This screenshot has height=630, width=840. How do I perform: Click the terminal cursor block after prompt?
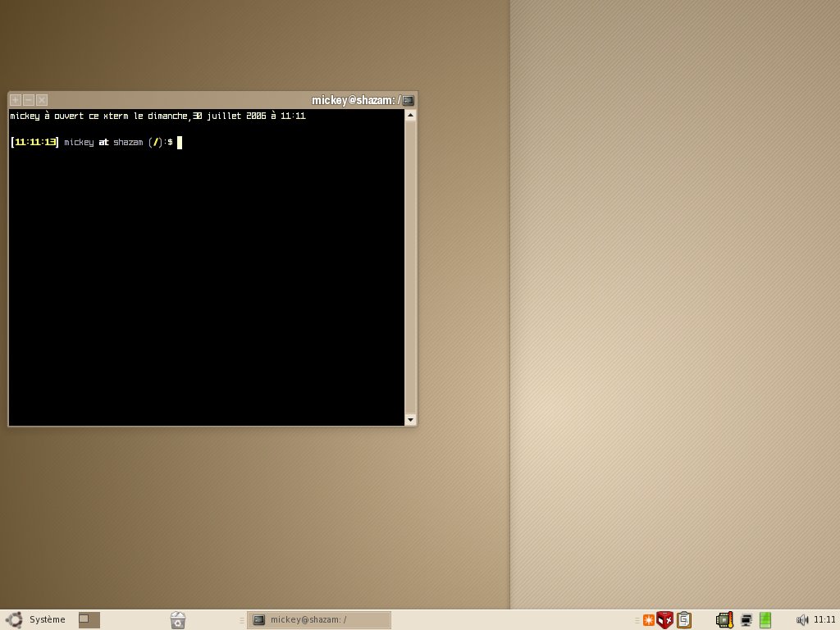pyautogui.click(x=180, y=143)
